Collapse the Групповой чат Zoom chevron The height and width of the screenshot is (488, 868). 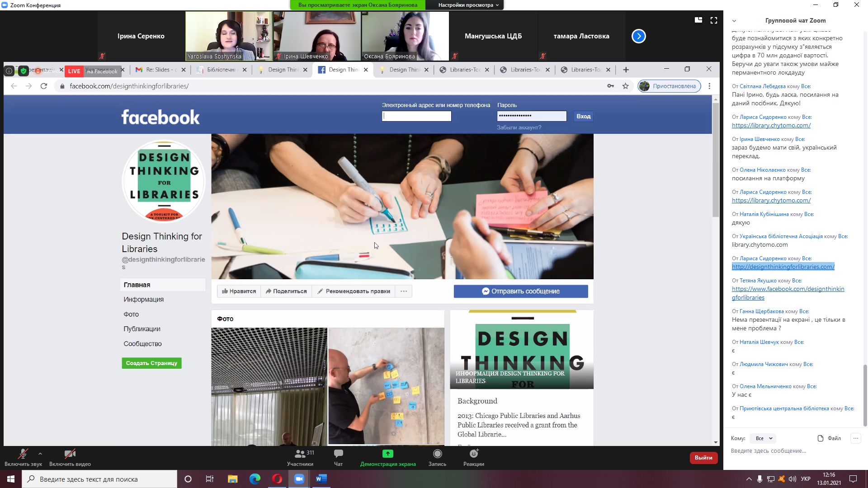pyautogui.click(x=734, y=21)
